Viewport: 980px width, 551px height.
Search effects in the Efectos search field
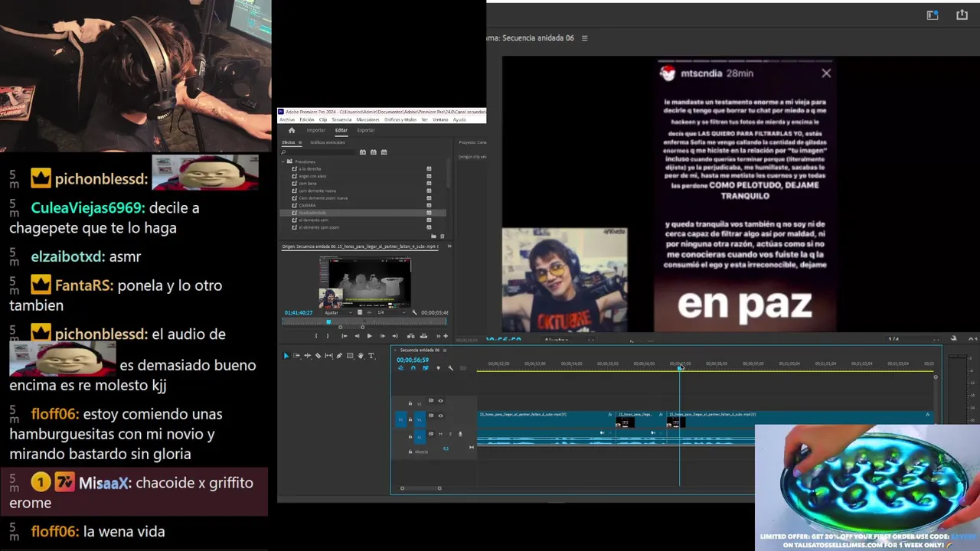(x=318, y=152)
